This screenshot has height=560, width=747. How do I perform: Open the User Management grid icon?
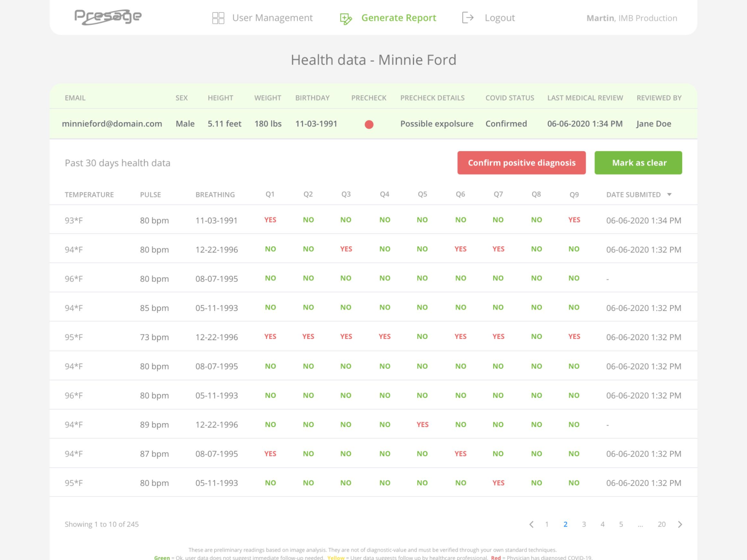point(218,17)
